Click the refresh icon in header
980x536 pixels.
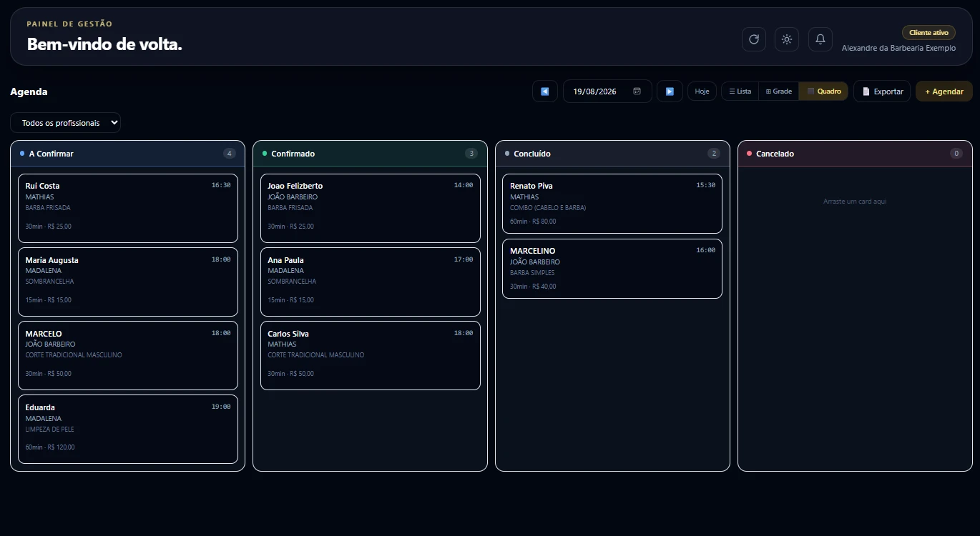point(753,39)
